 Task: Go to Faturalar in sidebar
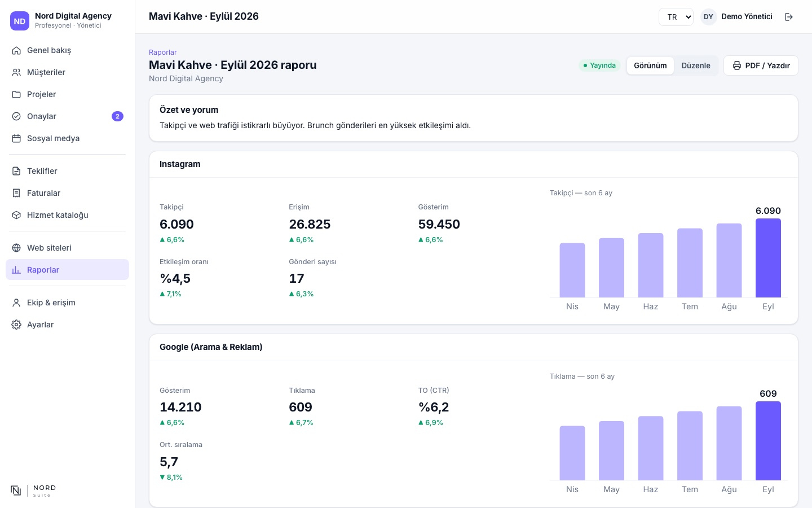click(x=67, y=193)
